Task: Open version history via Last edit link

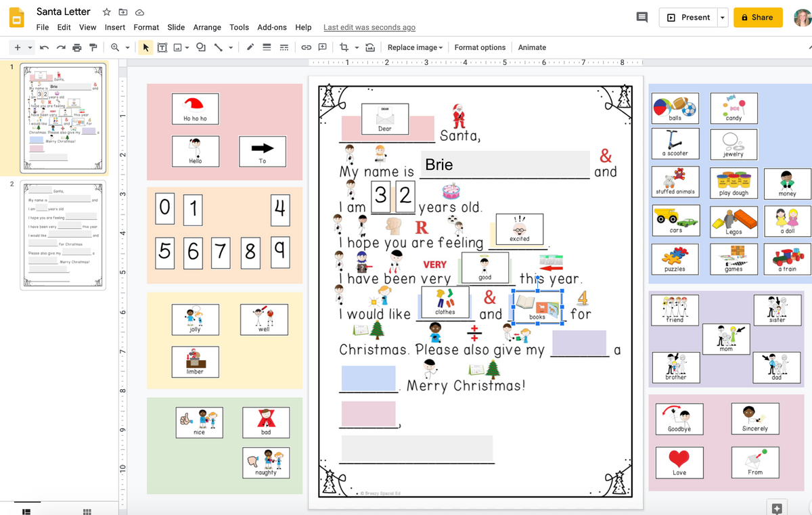Action: pyautogui.click(x=369, y=28)
